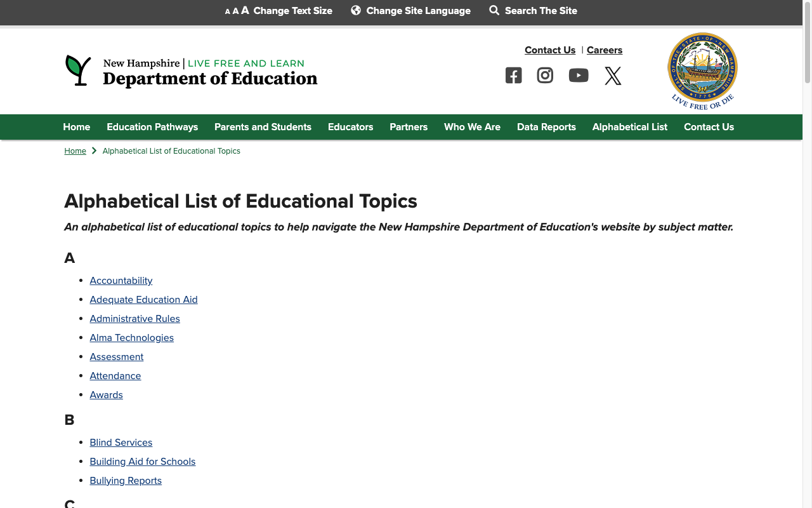Open the Bullying Reports link
The width and height of the screenshot is (812, 508).
tap(126, 481)
